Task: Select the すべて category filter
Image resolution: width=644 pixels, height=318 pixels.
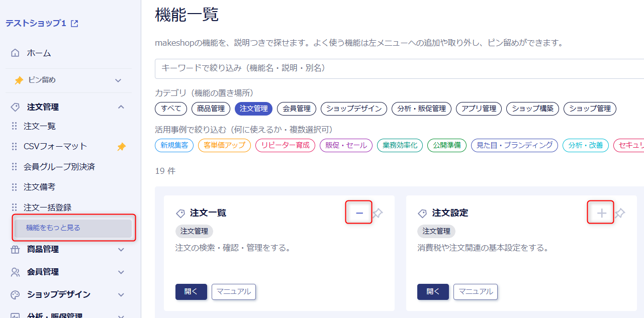Action: [171, 109]
